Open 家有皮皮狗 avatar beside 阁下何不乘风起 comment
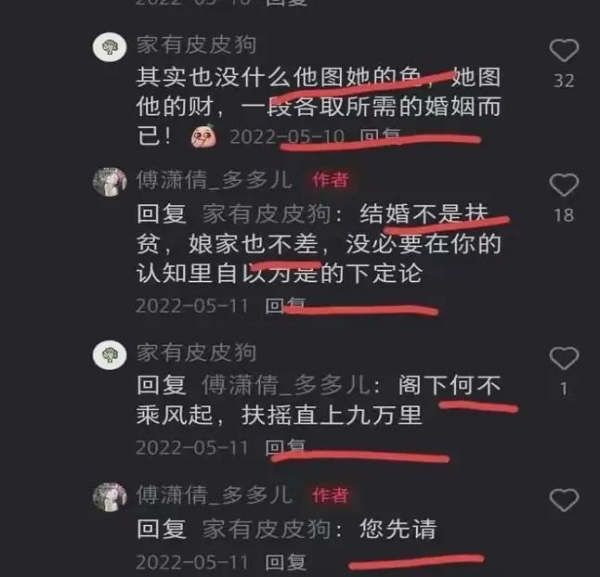The width and height of the screenshot is (600, 577). (110, 355)
